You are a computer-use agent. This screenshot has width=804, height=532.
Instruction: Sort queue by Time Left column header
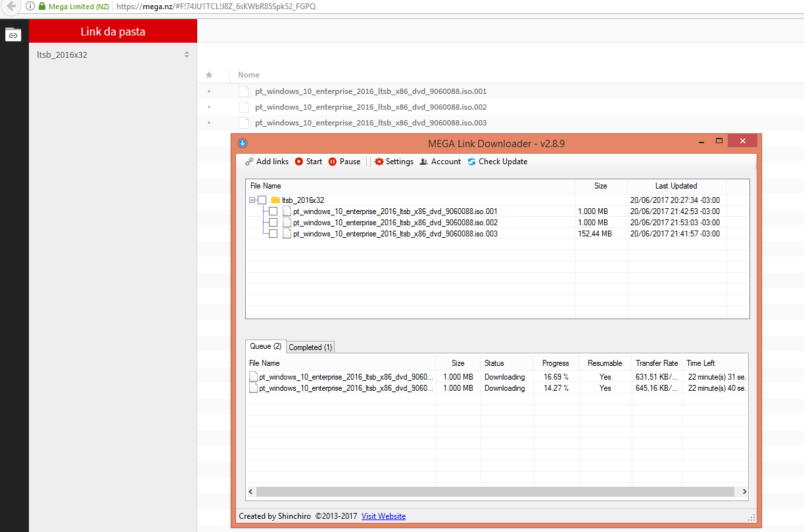(715, 363)
